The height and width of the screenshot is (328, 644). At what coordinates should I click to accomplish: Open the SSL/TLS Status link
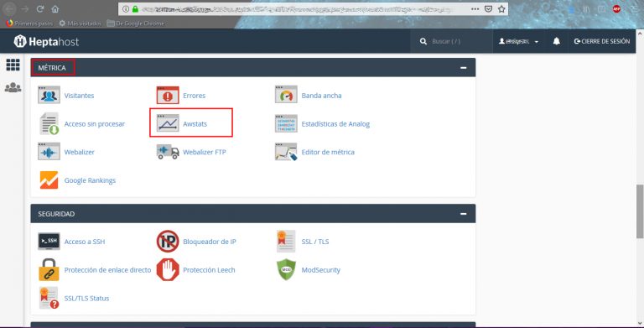pos(86,299)
